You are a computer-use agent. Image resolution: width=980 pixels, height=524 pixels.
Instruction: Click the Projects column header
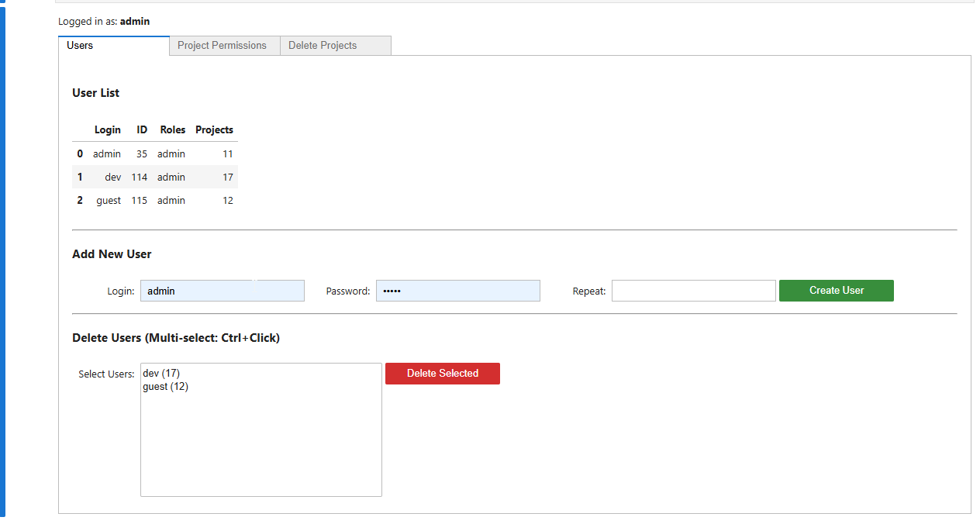click(214, 130)
